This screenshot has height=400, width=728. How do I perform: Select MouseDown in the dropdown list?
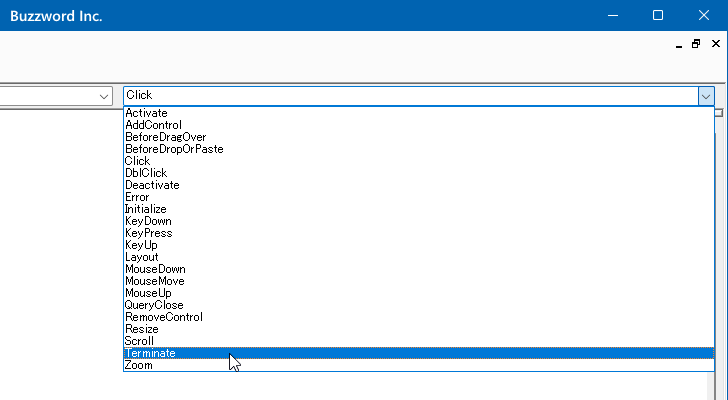click(419, 270)
